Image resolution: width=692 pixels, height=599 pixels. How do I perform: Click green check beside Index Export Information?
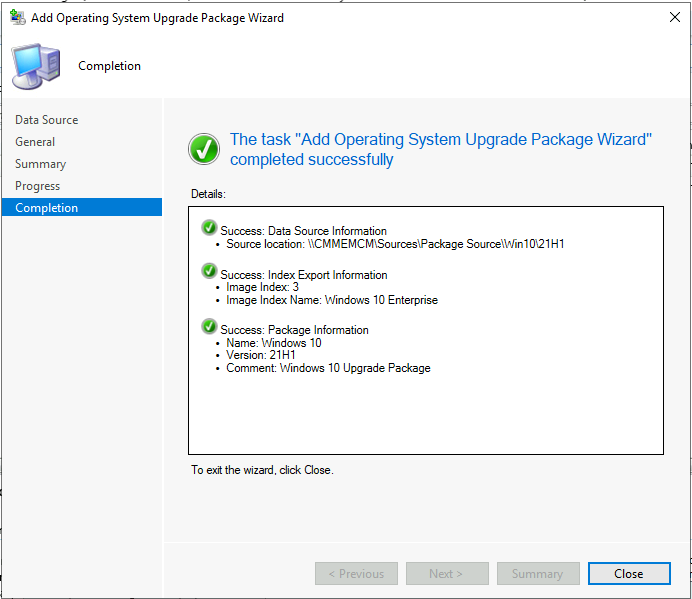point(209,271)
